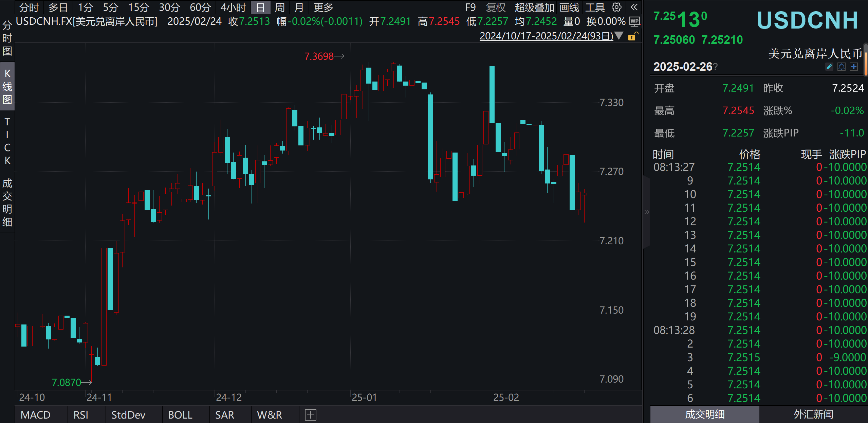Open the 外汇新闻 tab
This screenshot has height=423, width=868.
coord(813,414)
